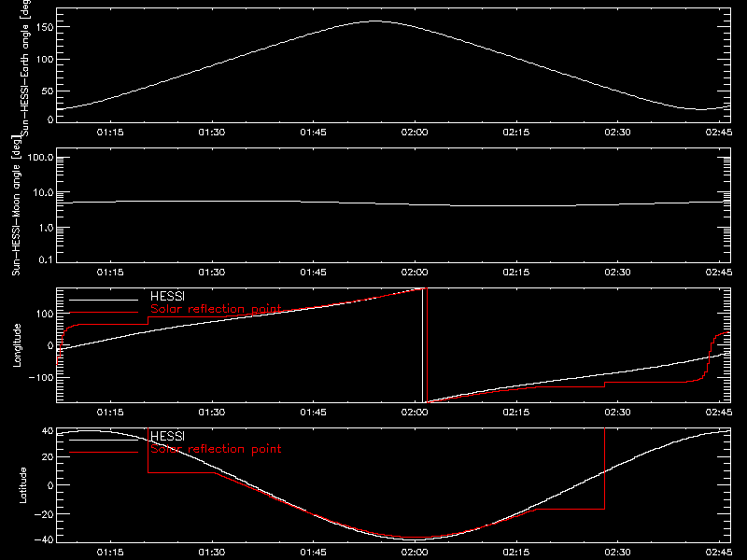Click '01:30' time label under Latitude plot

coord(212,553)
